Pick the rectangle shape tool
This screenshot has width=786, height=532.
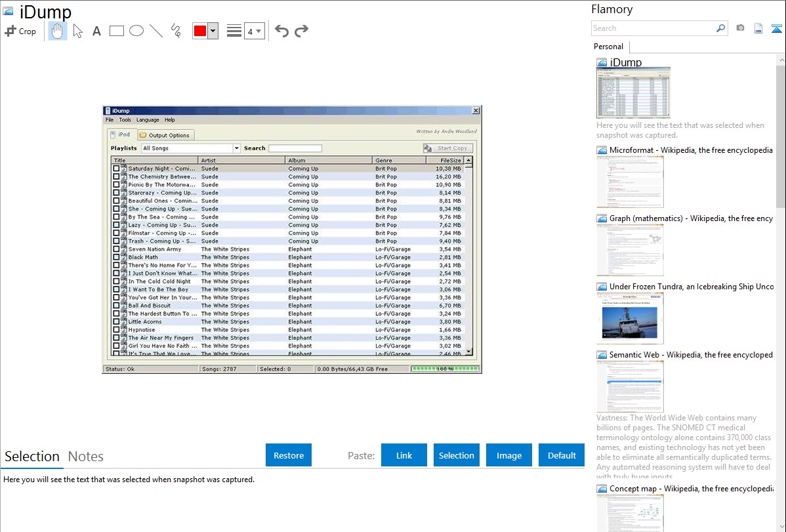(116, 31)
